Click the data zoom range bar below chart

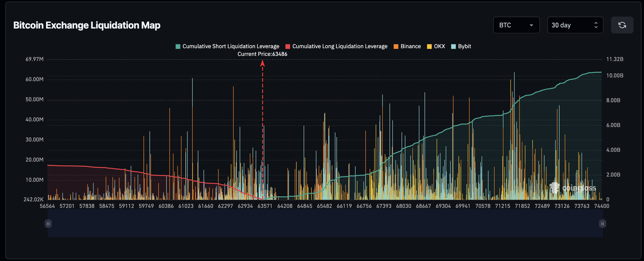point(325,224)
